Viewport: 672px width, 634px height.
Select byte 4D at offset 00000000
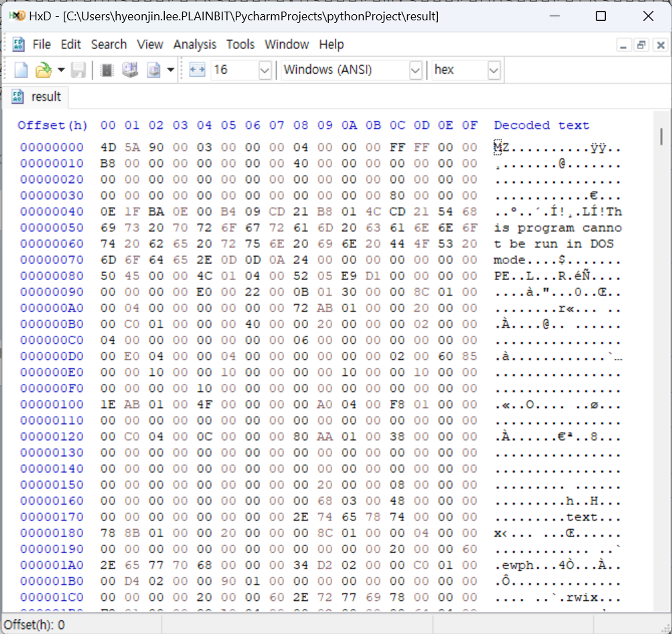[x=108, y=147]
